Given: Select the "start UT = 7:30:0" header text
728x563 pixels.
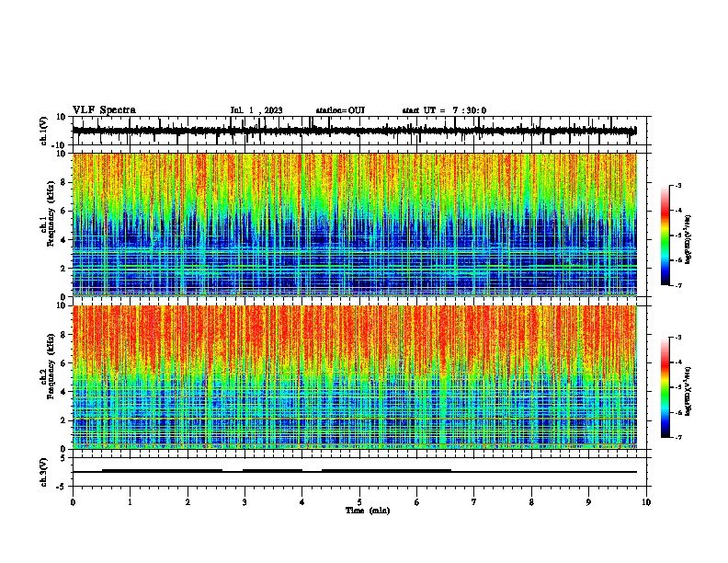Looking at the screenshot, I should point(444,110).
